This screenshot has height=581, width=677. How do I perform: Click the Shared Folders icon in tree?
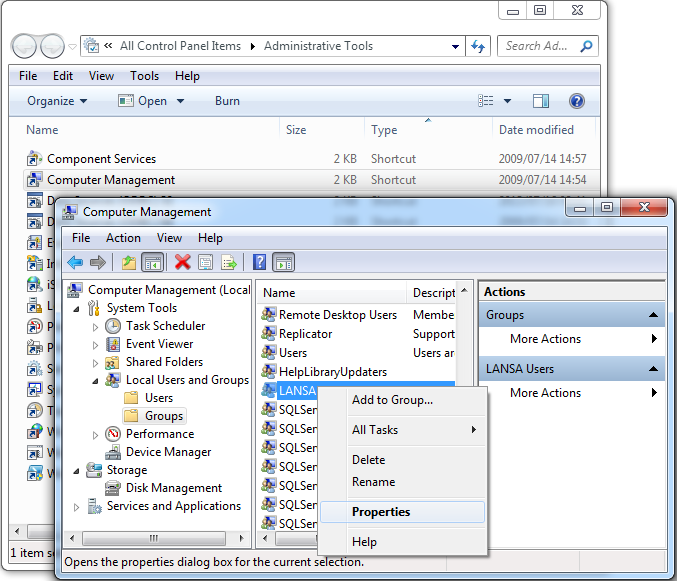tap(113, 362)
